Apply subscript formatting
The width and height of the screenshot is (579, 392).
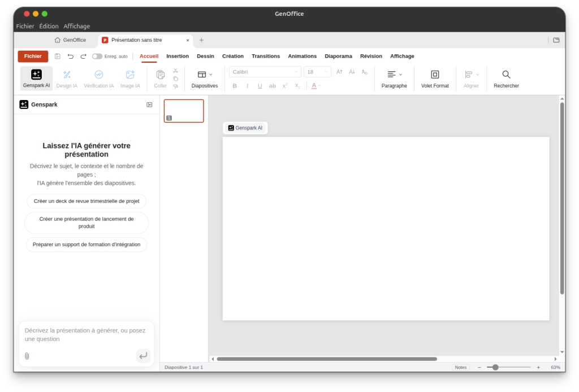point(297,86)
